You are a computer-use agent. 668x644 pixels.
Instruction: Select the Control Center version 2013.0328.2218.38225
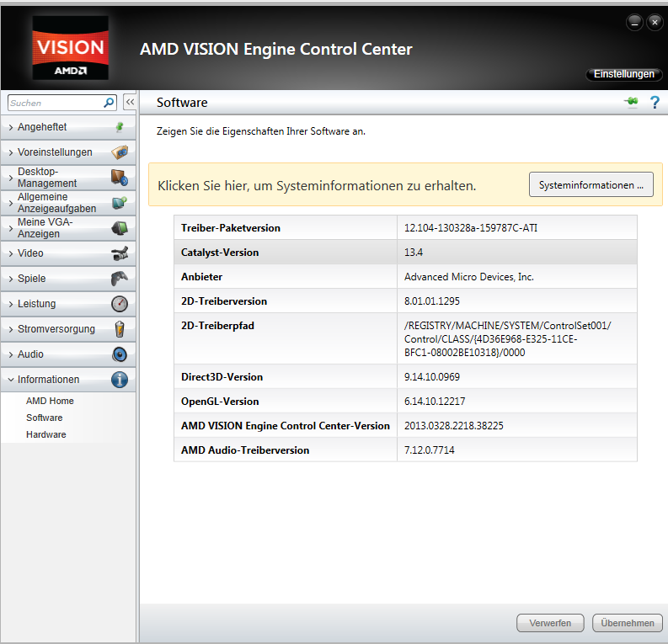(x=454, y=426)
